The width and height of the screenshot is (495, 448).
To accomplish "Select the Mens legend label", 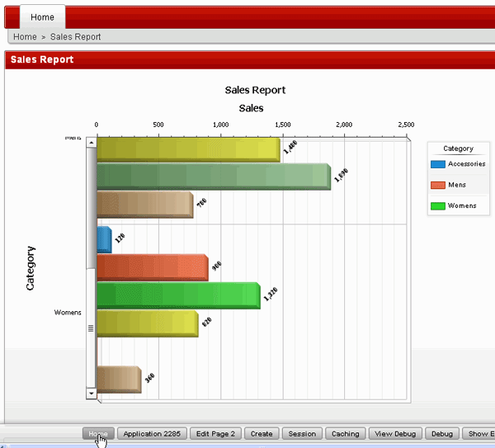I will pyautogui.click(x=457, y=185).
